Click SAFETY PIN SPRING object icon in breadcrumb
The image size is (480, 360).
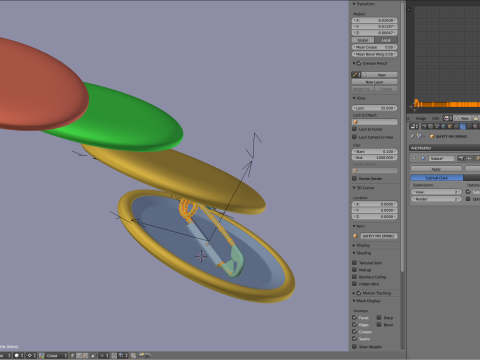(x=432, y=136)
